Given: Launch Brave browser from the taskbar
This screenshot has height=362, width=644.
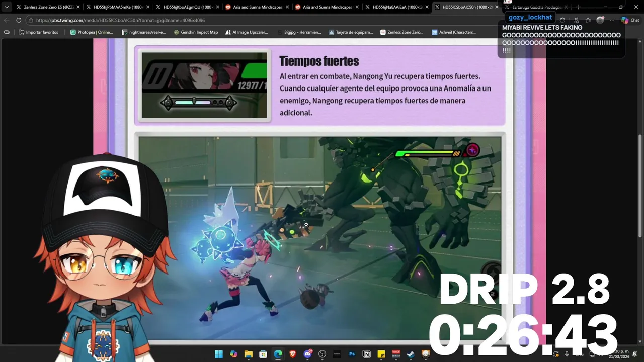Looking at the screenshot, I should pos(293,354).
